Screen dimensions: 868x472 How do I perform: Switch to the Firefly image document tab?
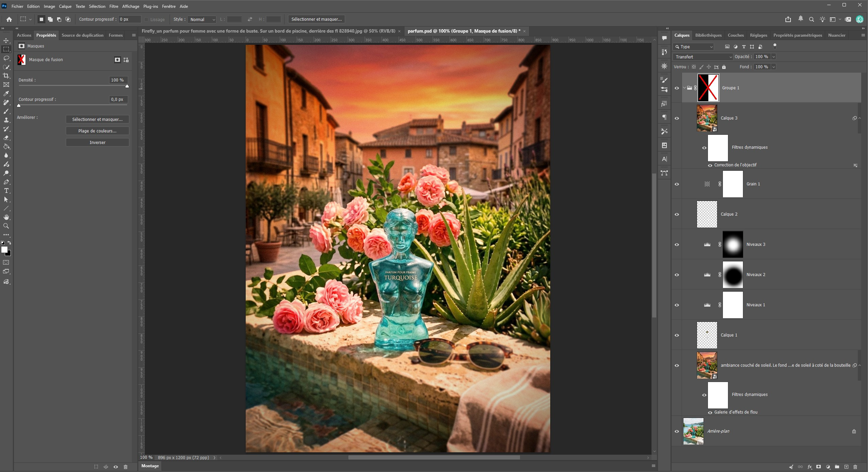point(268,31)
